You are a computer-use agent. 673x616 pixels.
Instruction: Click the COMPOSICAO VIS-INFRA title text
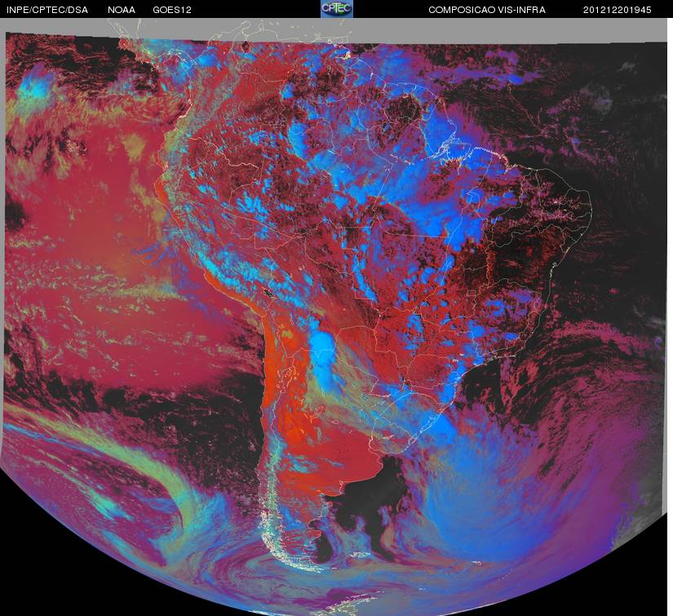pyautogui.click(x=487, y=10)
